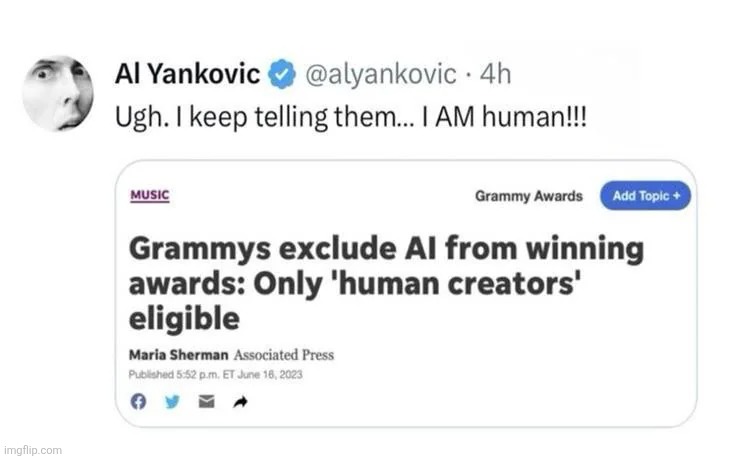736x459 pixels.
Task: Click the Al Yankovic display name
Action: pyautogui.click(x=188, y=73)
